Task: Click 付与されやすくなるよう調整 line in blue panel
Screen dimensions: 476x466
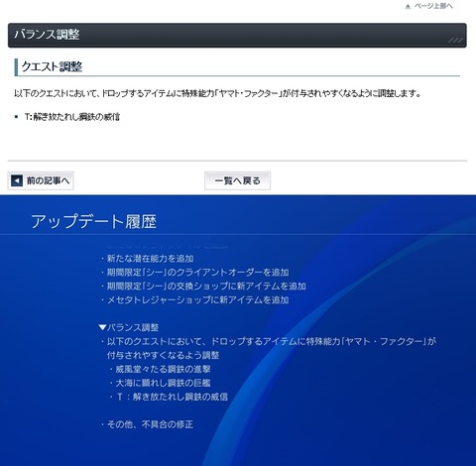Action: [x=163, y=355]
